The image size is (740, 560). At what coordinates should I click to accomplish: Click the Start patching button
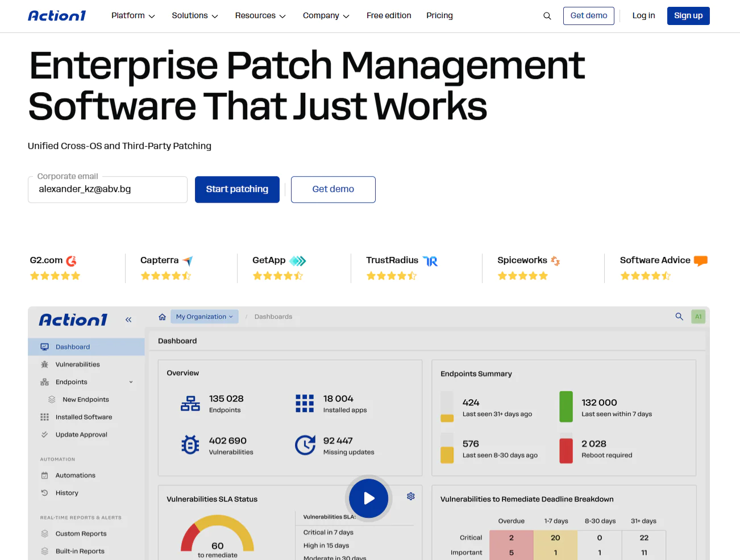point(237,189)
